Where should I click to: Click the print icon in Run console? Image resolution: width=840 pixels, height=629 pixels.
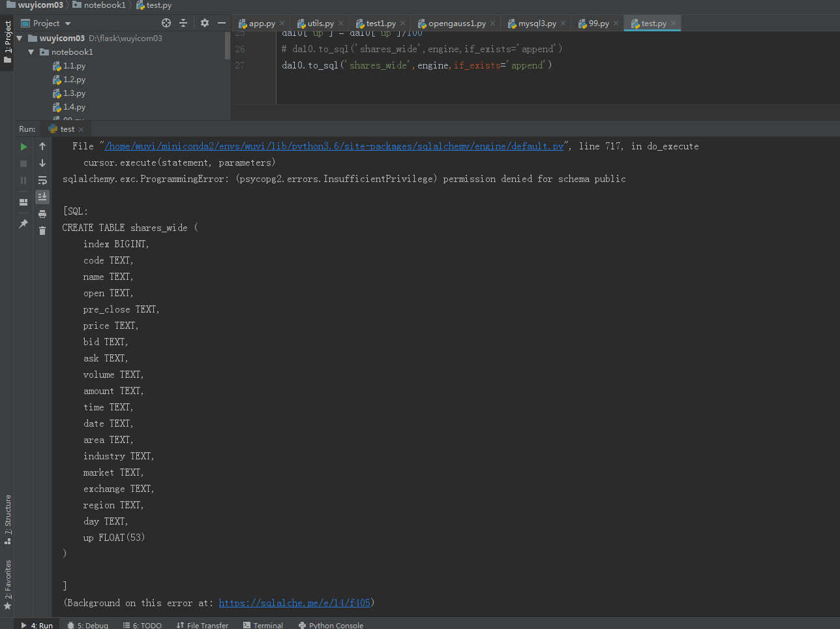[x=42, y=214]
